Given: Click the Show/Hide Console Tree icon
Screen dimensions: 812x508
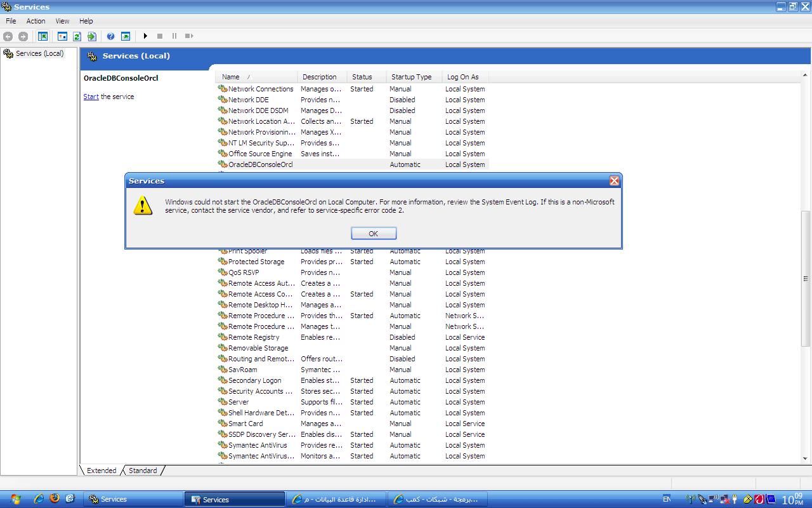Looking at the screenshot, I should point(43,36).
